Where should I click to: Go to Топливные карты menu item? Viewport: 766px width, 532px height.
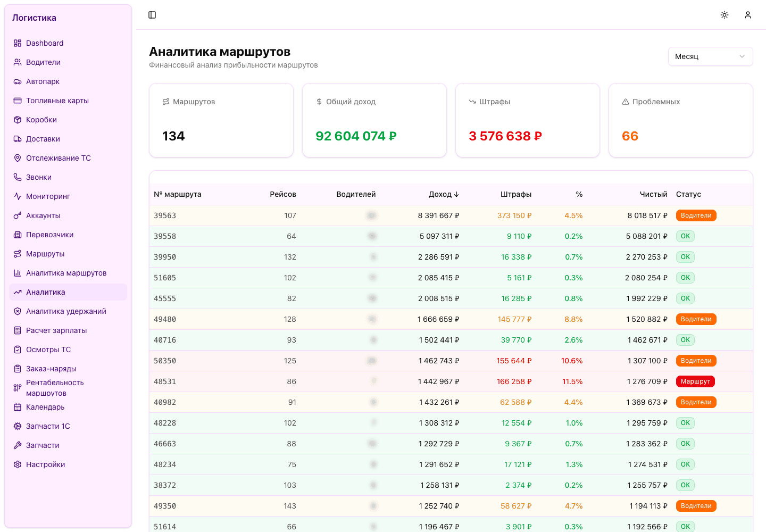click(x=68, y=101)
